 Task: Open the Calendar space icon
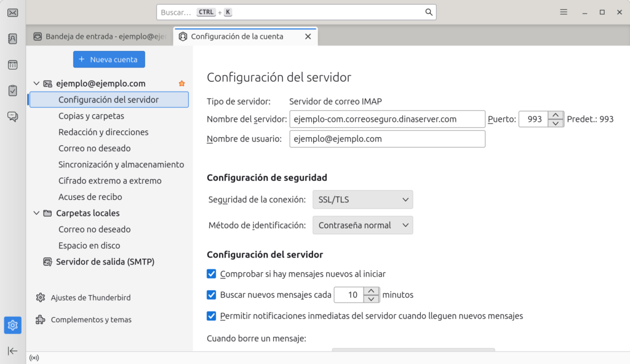12,64
